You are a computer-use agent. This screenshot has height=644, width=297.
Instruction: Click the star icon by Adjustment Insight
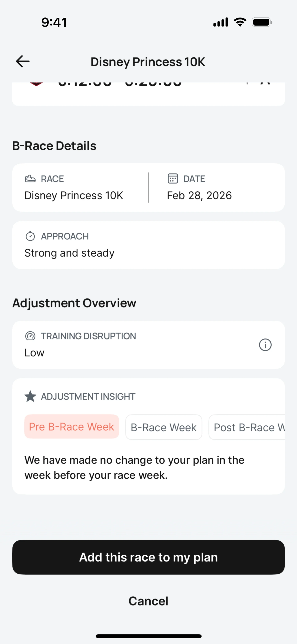(x=30, y=396)
